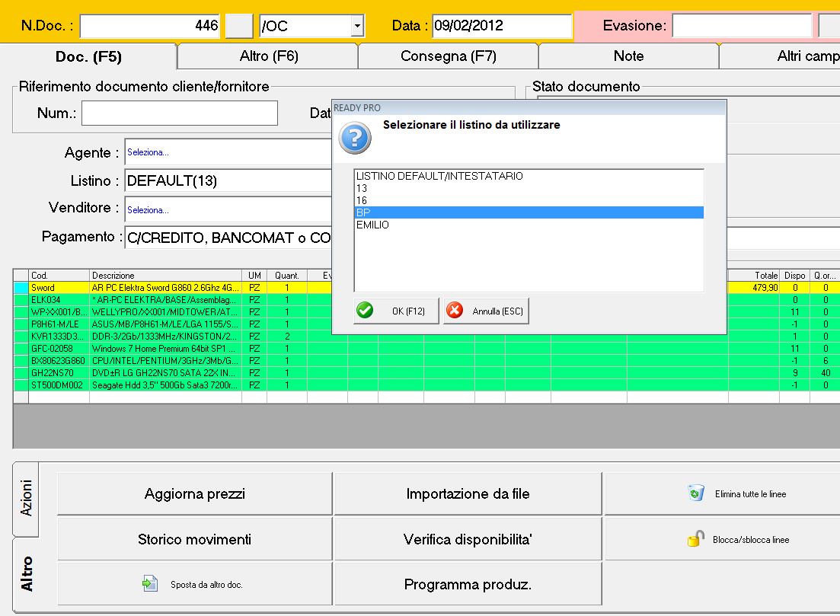The width and height of the screenshot is (840, 616).
Task: Click the Evasione input field
Action: [x=742, y=26]
